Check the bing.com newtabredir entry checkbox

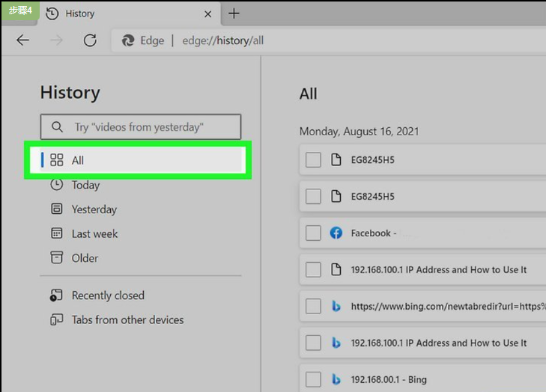coord(313,307)
